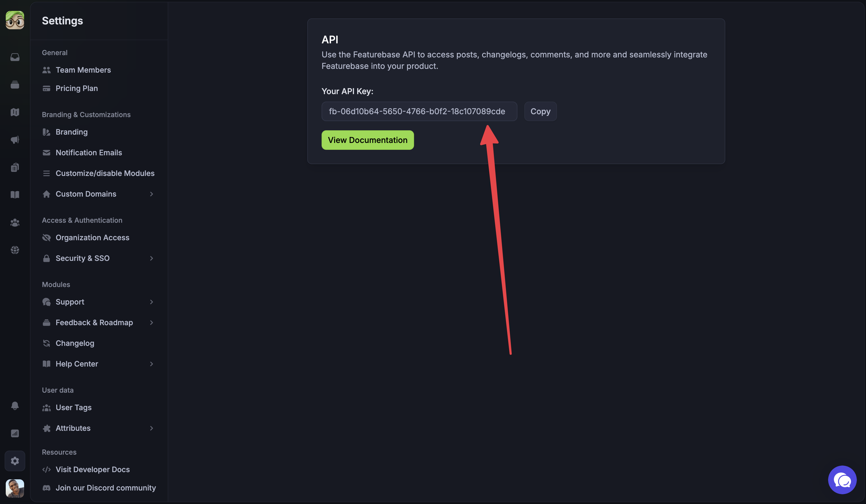This screenshot has width=866, height=504.
Task: Click the megaphone changelog icon in rail
Action: 15,140
